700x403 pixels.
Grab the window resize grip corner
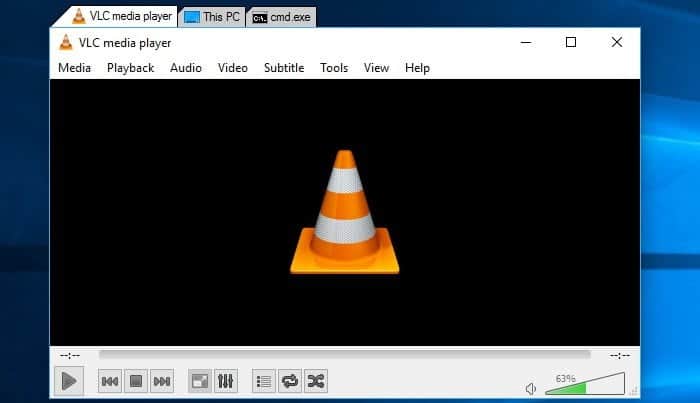(x=634, y=391)
